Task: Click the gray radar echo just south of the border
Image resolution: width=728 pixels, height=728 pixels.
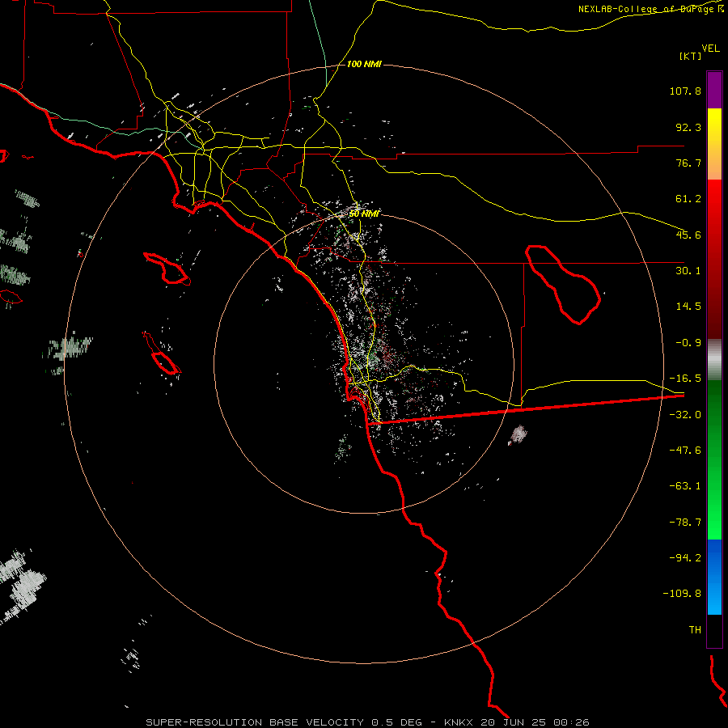Action: coord(518,434)
